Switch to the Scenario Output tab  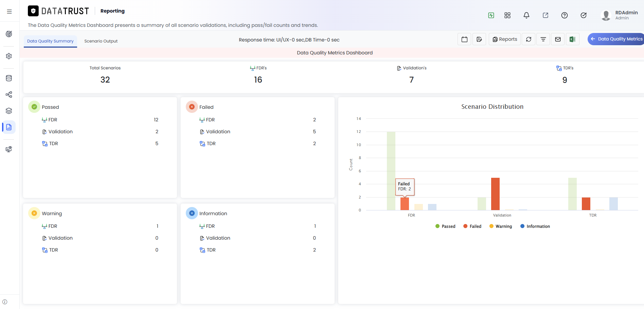point(101,41)
